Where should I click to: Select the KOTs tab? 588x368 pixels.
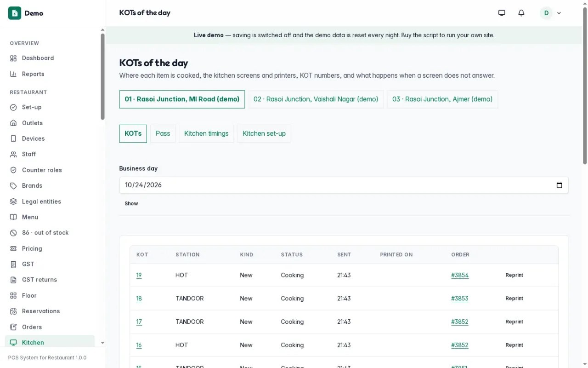[133, 134]
